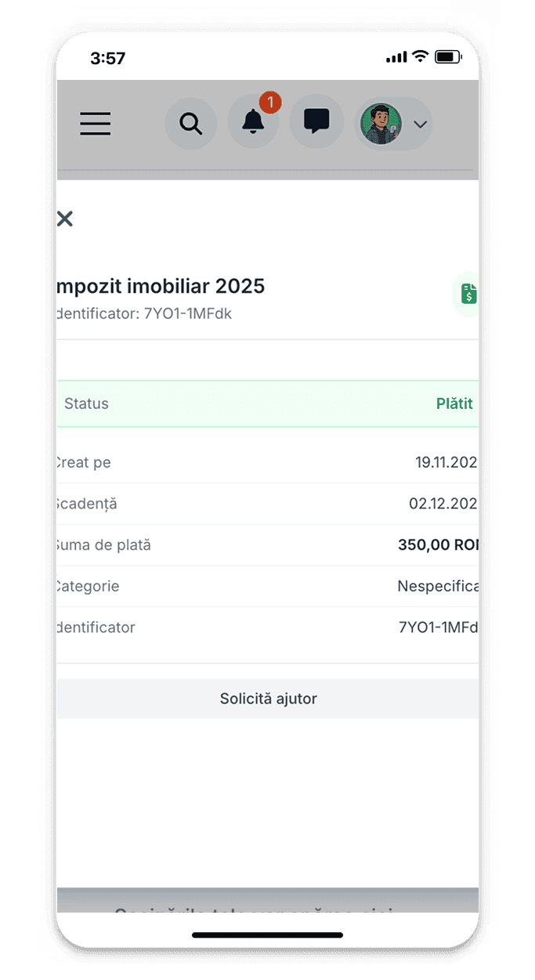
Task: Open the search icon
Action: point(191,123)
